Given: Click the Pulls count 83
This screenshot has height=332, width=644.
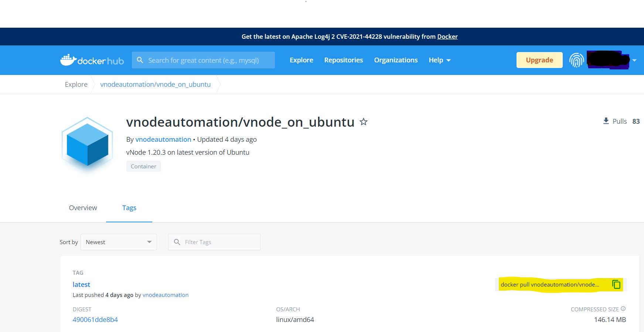Looking at the screenshot, I should click(x=636, y=121).
